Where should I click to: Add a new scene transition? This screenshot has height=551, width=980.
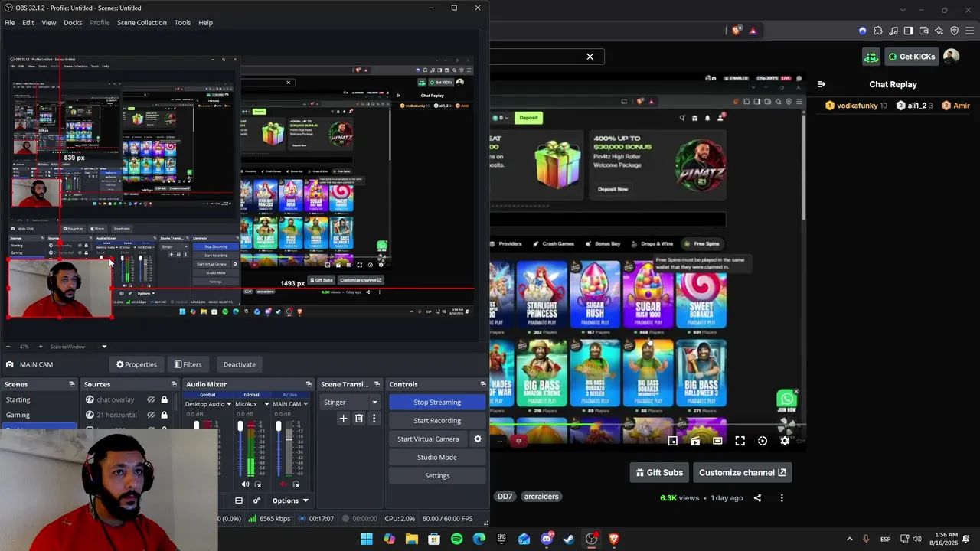tap(343, 419)
